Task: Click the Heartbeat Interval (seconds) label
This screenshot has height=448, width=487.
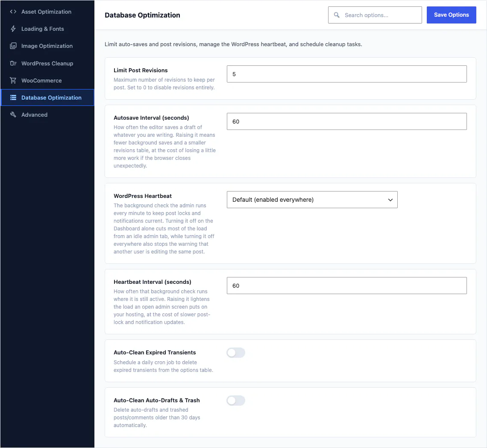Action: point(152,282)
